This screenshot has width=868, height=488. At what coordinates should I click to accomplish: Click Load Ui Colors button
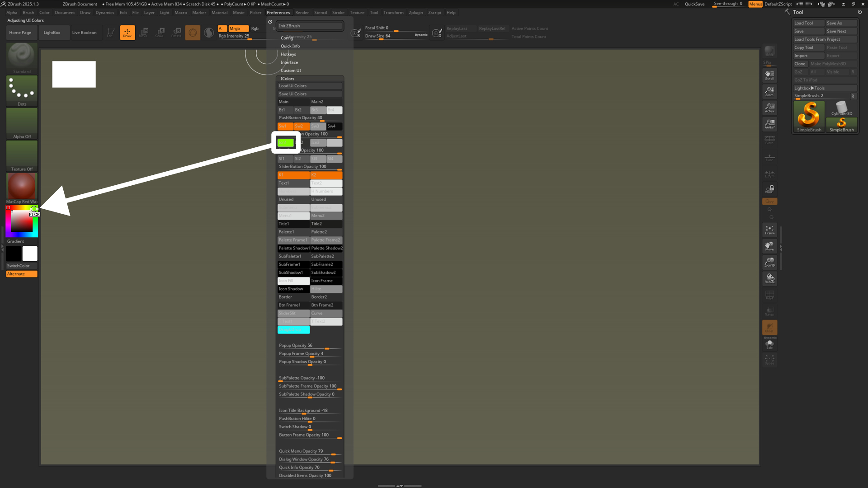310,86
